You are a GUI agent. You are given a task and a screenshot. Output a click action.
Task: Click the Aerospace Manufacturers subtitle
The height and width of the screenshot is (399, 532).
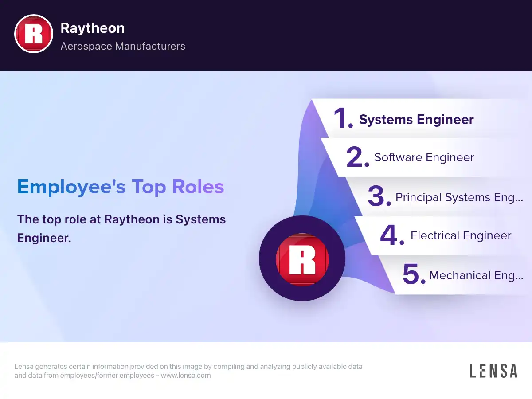tap(123, 46)
